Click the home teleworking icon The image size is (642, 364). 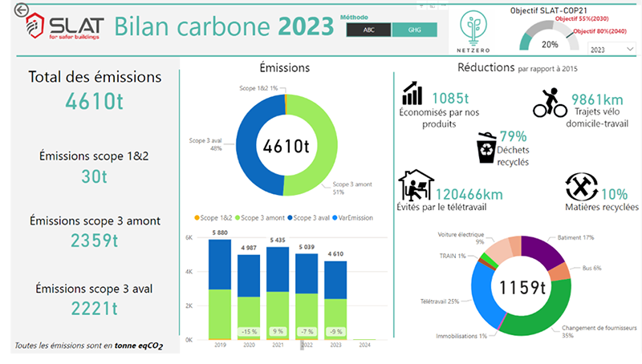click(x=416, y=185)
